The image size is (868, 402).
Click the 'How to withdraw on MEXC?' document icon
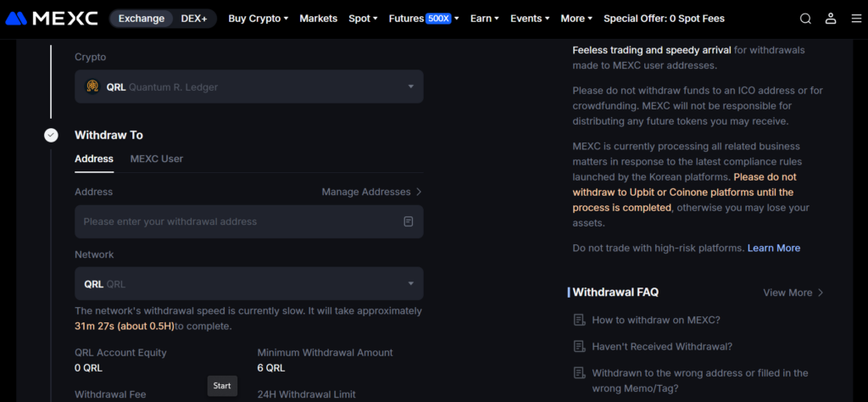point(579,320)
